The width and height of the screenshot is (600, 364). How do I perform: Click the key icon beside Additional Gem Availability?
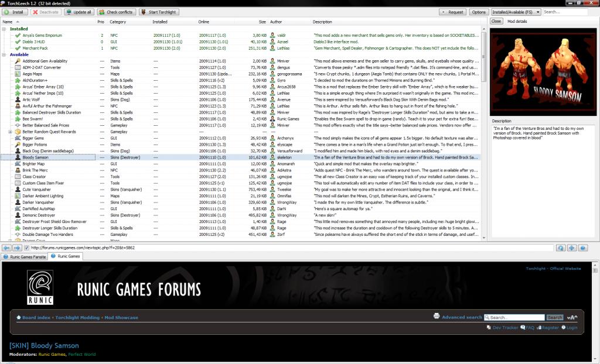pos(18,61)
